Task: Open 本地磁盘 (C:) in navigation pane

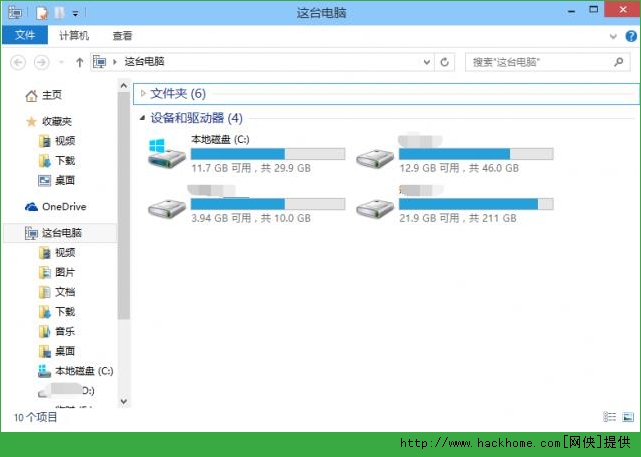Action: point(84,371)
